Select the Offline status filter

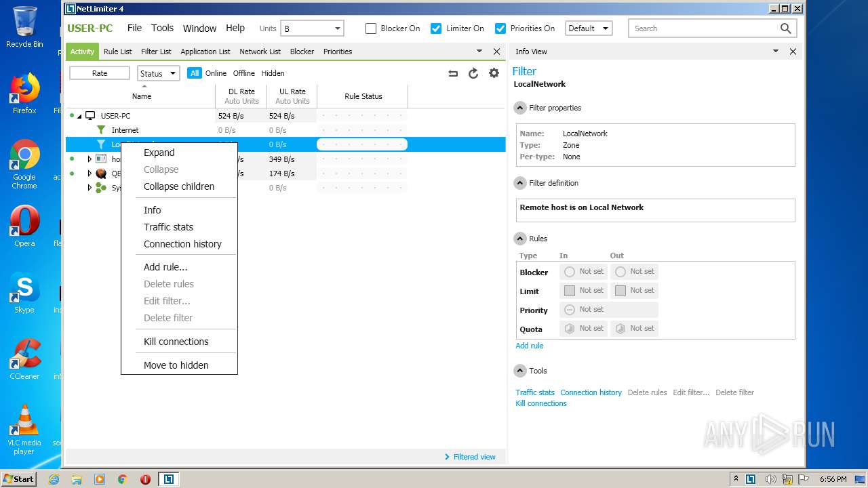tap(244, 73)
